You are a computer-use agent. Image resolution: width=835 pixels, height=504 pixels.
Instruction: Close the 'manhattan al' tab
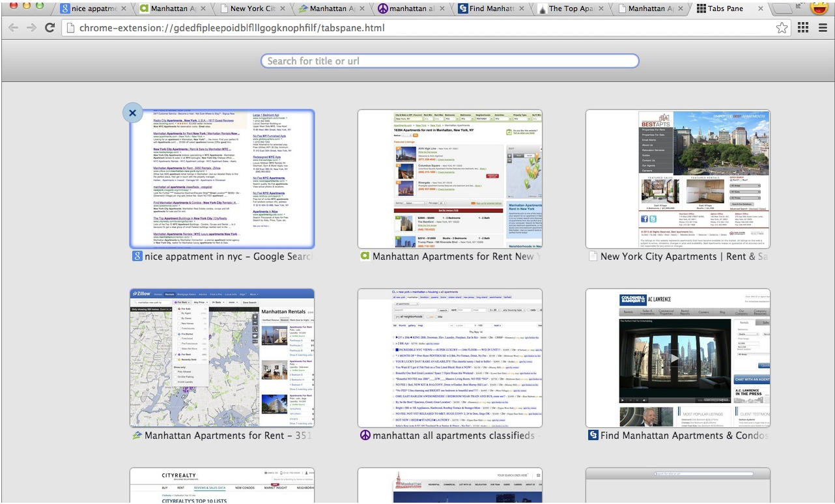[x=442, y=9]
